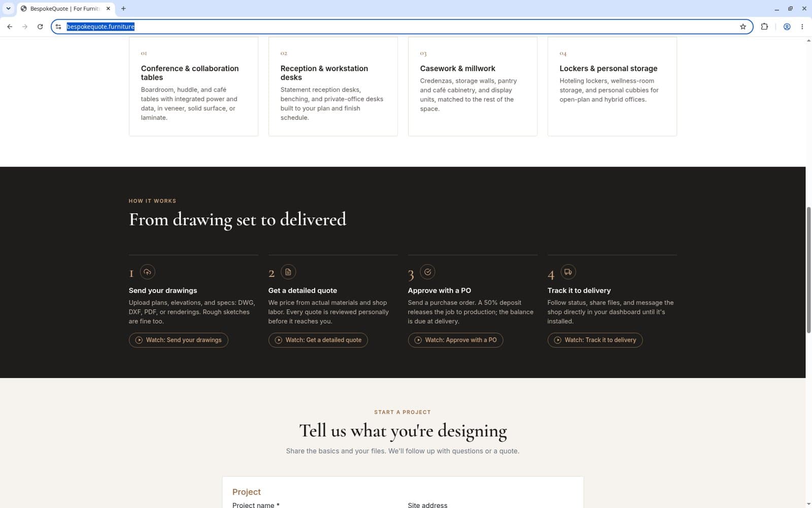Open the browser profile icon
This screenshot has width=812, height=508.
pos(787,26)
